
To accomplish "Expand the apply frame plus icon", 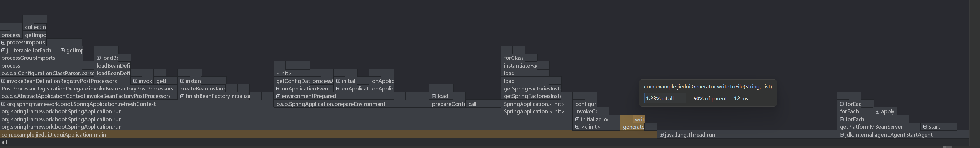I will pos(877,112).
